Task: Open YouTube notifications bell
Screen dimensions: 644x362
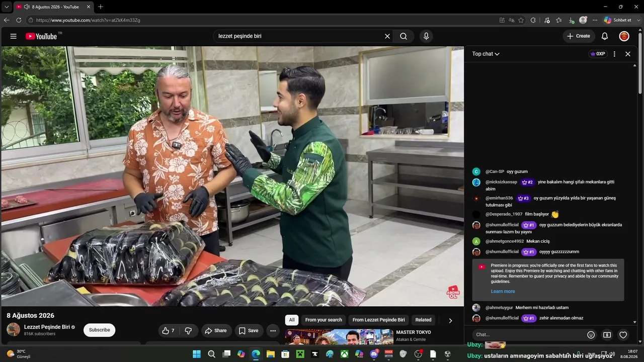Action: 605,36
